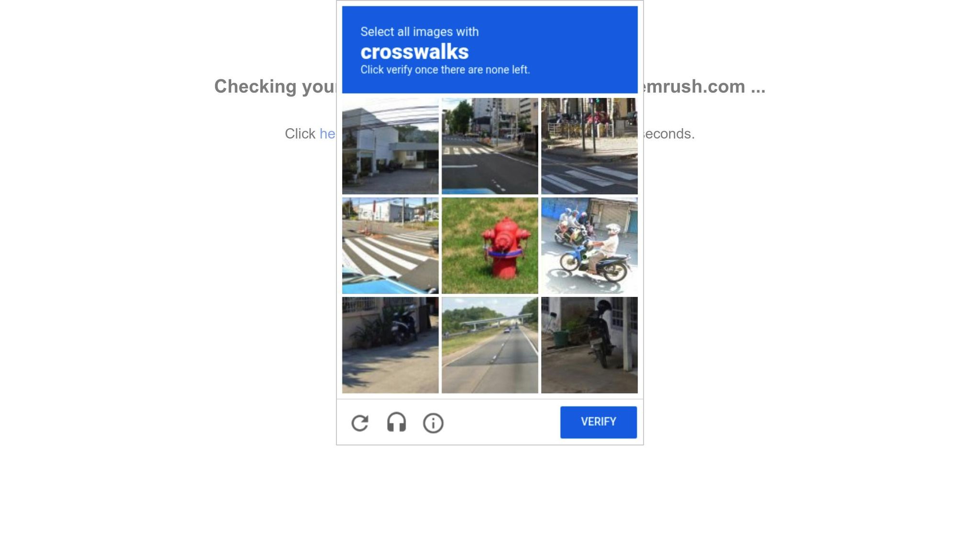Image resolution: width=980 pixels, height=551 pixels.
Task: Select the crosswalk tile beside parked bicycles
Action: (x=589, y=146)
